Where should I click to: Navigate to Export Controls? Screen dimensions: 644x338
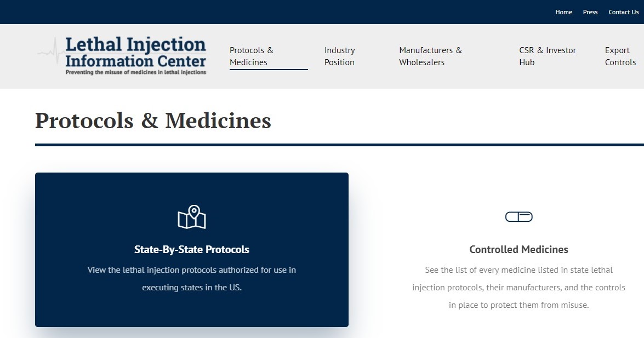point(620,56)
